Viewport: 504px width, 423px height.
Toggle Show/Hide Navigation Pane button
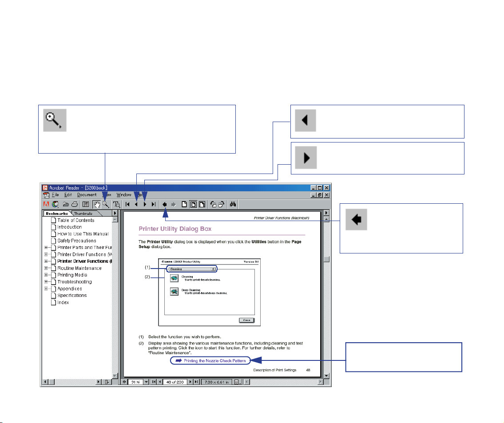(x=86, y=205)
